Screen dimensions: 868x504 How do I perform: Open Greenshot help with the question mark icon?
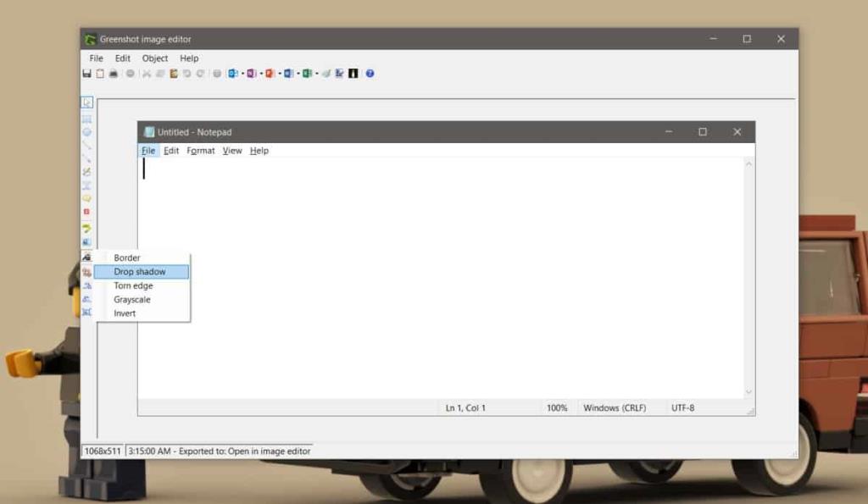tap(370, 73)
